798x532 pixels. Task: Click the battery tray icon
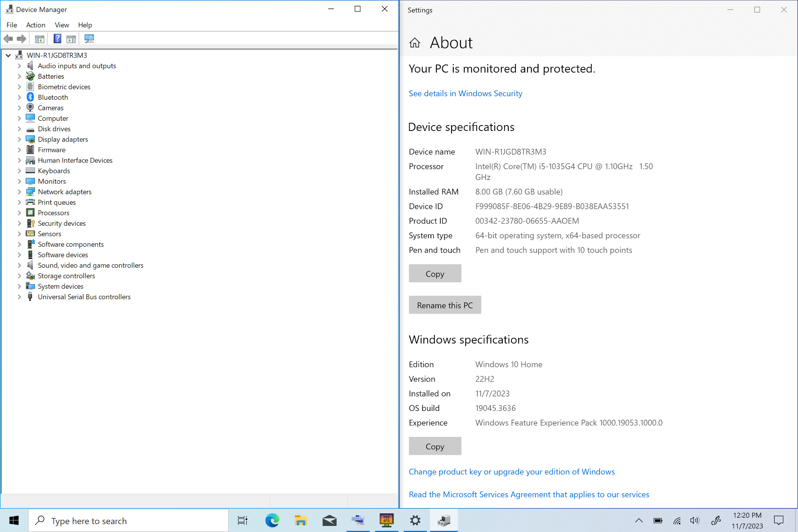point(658,521)
